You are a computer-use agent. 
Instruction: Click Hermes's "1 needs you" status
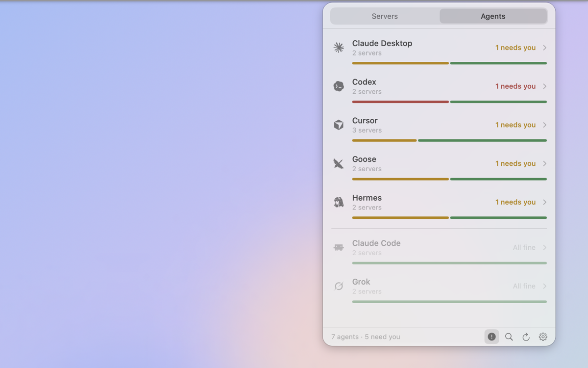[x=515, y=202]
